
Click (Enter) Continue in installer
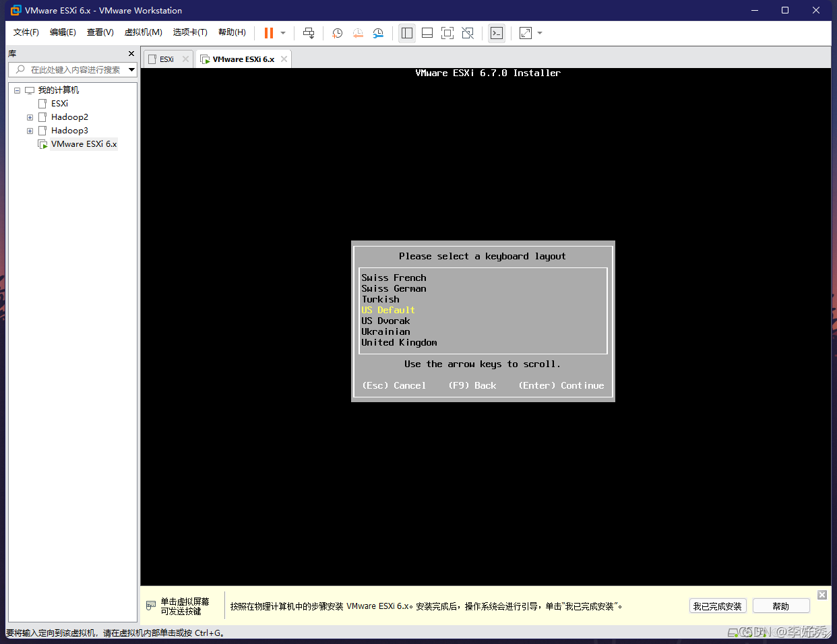[x=561, y=385]
